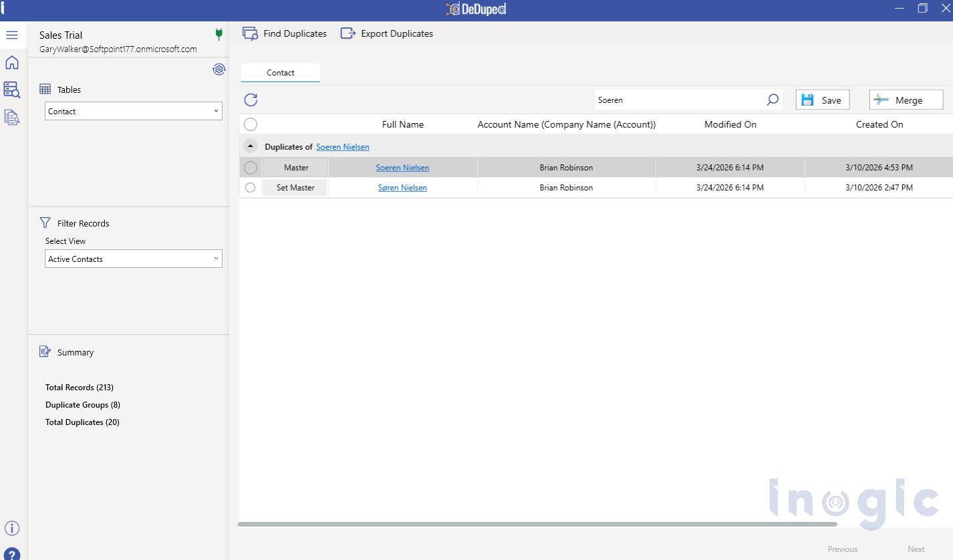This screenshot has height=560, width=953.
Task: Go to the Home icon in the sidebar
Action: click(x=11, y=61)
